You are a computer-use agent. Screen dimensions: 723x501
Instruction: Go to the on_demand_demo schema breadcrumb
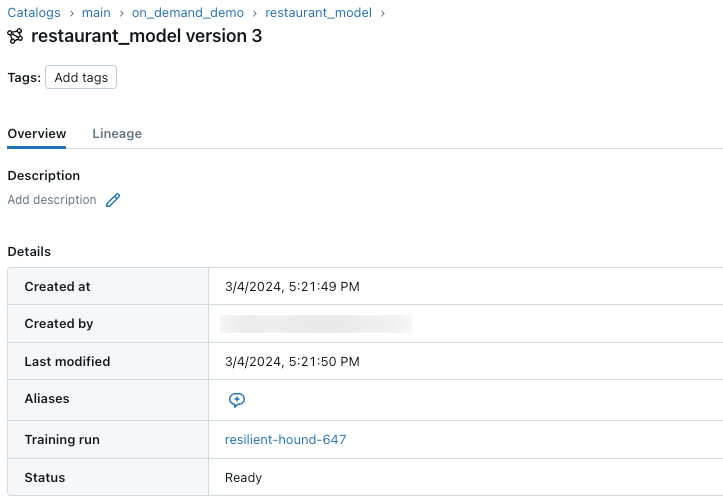[188, 13]
